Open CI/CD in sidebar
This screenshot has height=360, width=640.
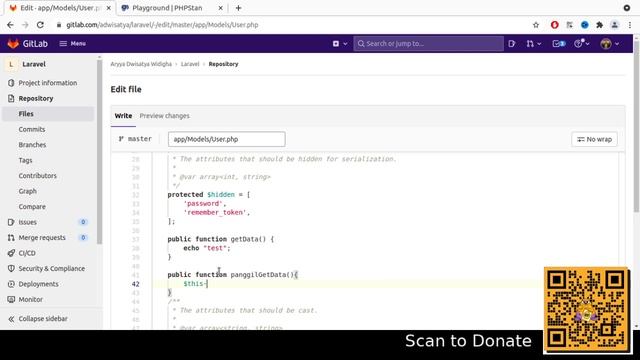click(x=27, y=253)
